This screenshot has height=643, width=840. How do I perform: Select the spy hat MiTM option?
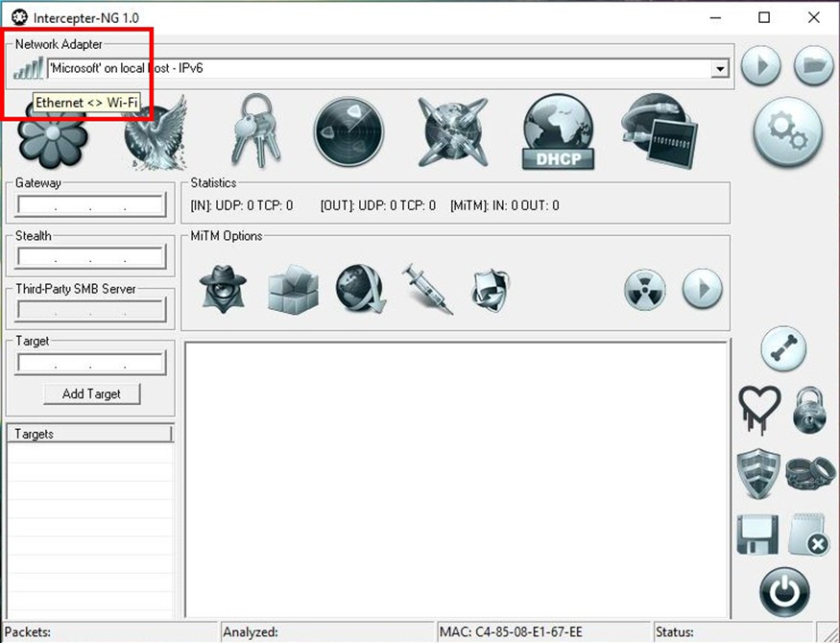pyautogui.click(x=223, y=289)
